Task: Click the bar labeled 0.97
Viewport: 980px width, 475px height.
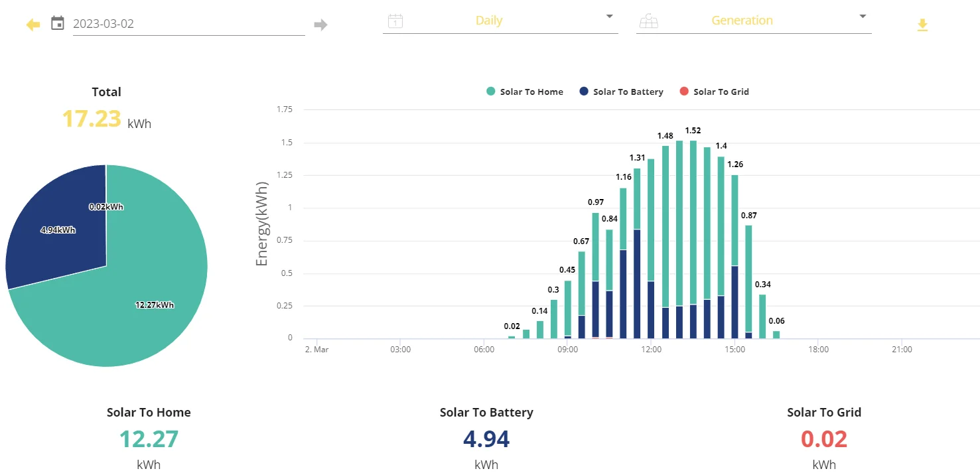Action: click(x=596, y=275)
